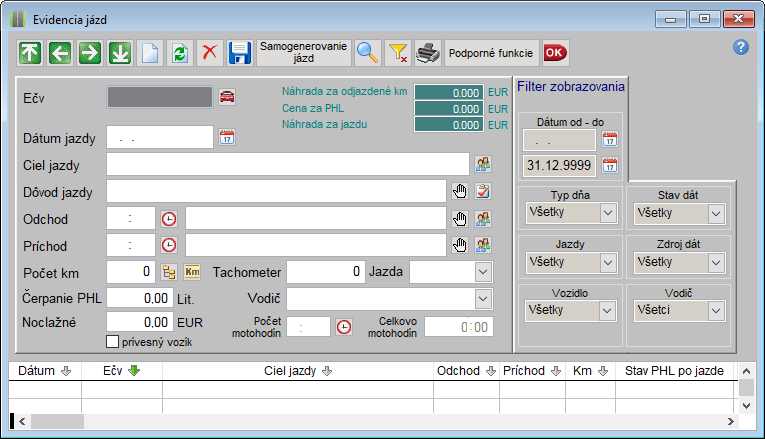The height and width of the screenshot is (439, 765).
Task: Open the Vozidlo filter dropdown
Action: point(608,311)
